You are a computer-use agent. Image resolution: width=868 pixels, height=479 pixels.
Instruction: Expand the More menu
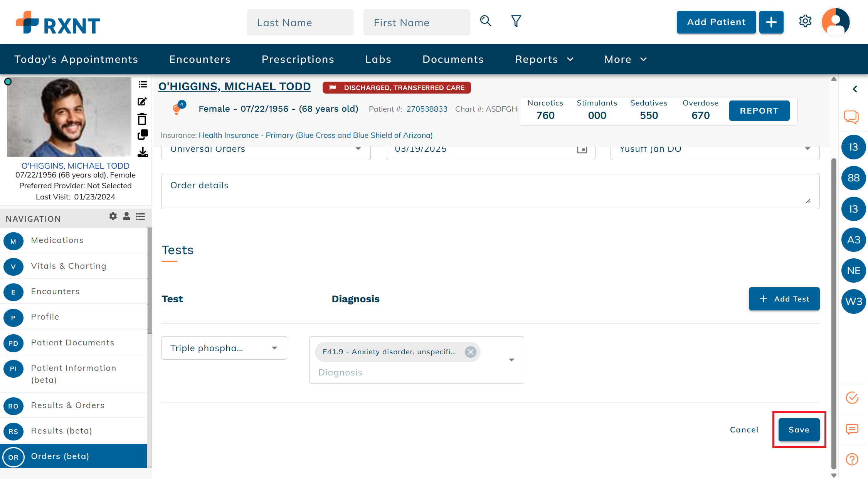tap(626, 59)
